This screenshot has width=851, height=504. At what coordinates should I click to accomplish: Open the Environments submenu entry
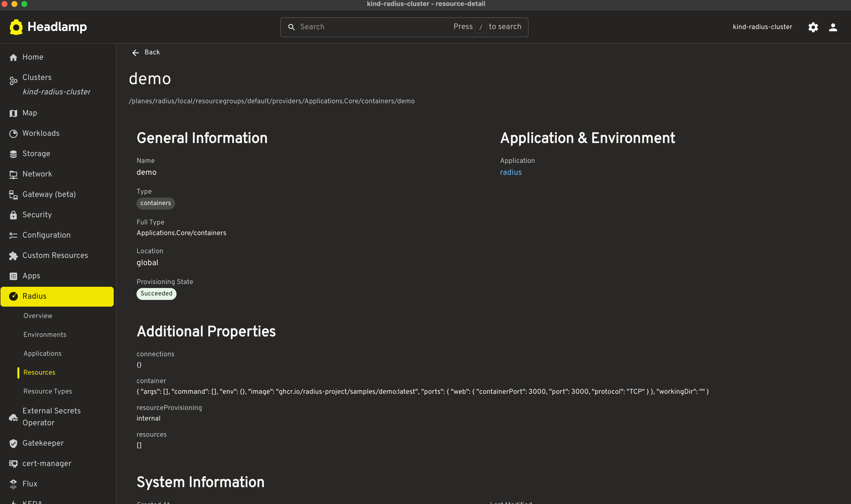coord(45,334)
